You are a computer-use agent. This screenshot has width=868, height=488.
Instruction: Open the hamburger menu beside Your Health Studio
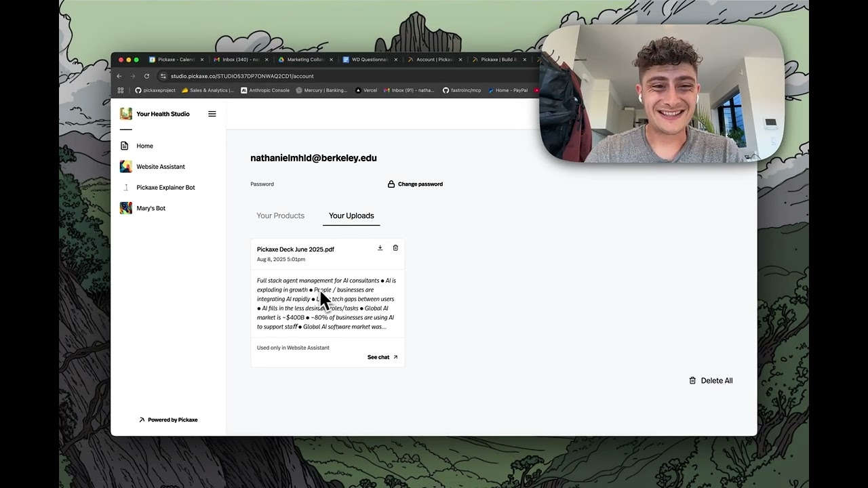point(212,114)
